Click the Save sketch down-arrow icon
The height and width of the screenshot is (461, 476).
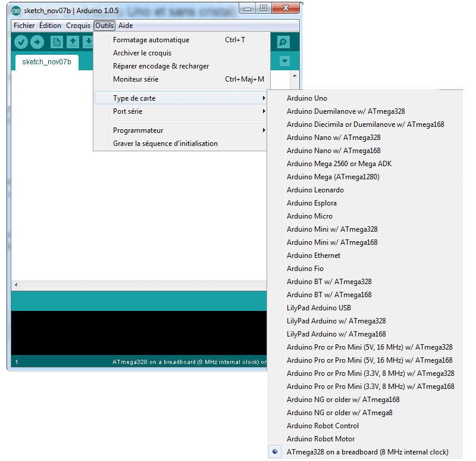(88, 42)
